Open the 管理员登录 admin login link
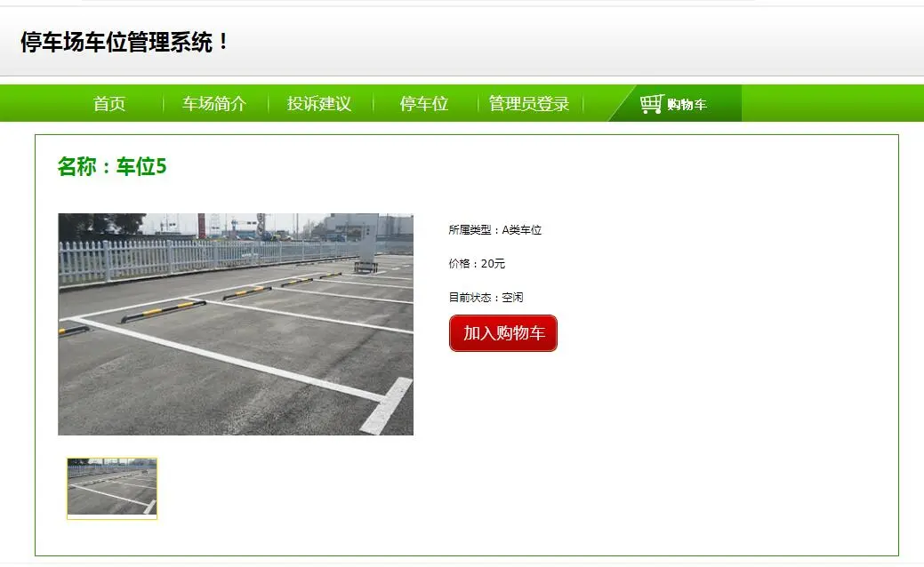This screenshot has height=567, width=924. [529, 104]
